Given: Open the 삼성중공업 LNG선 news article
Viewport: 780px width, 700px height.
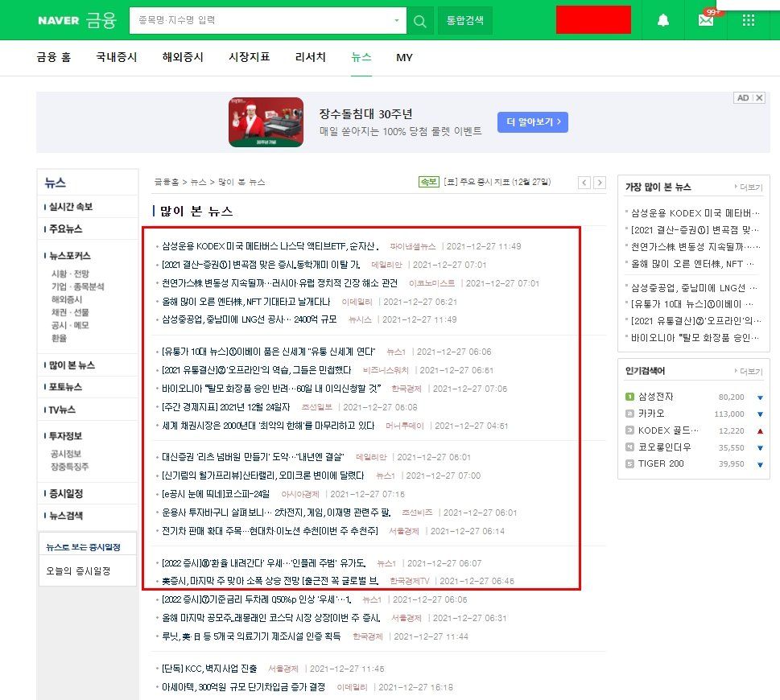Looking at the screenshot, I should pos(250,319).
